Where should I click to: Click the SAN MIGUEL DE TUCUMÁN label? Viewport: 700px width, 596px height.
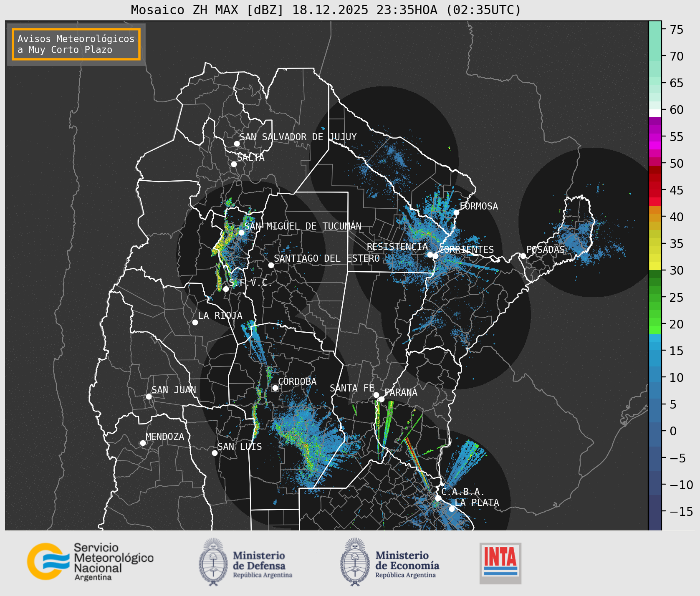(303, 226)
